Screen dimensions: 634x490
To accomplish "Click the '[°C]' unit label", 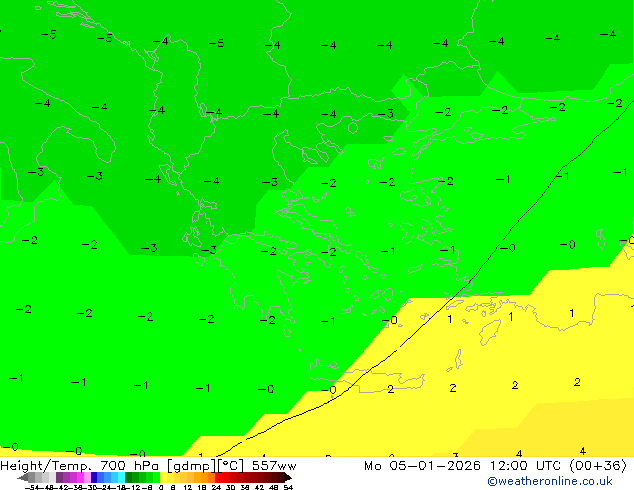I will point(231,466).
